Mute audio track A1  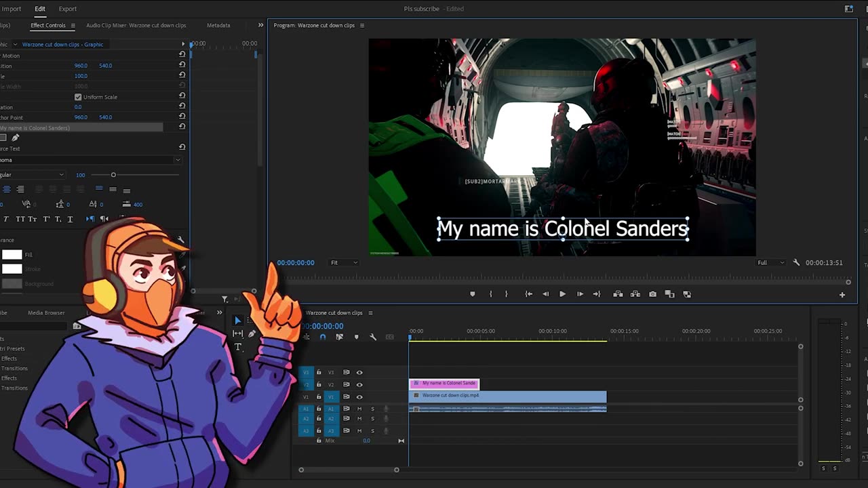pyautogui.click(x=359, y=409)
